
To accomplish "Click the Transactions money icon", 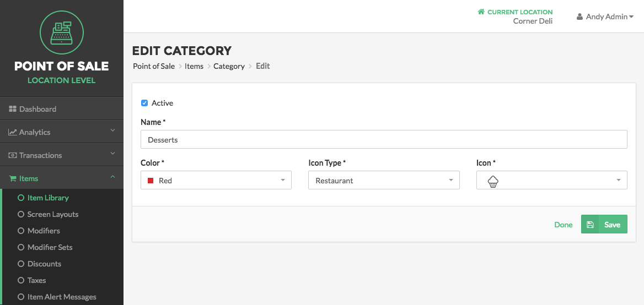I will (x=12, y=155).
